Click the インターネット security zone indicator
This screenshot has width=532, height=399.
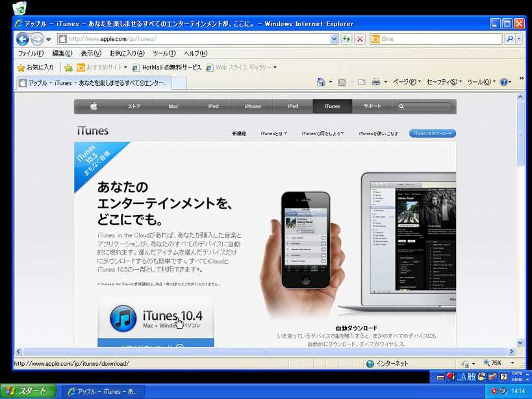[x=387, y=364]
